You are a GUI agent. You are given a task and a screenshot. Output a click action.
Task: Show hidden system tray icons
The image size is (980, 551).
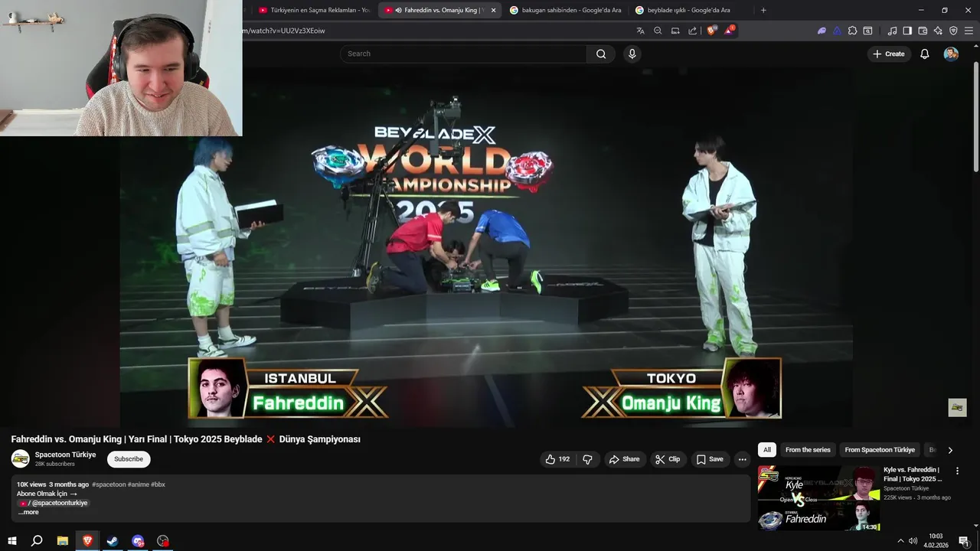pyautogui.click(x=900, y=541)
